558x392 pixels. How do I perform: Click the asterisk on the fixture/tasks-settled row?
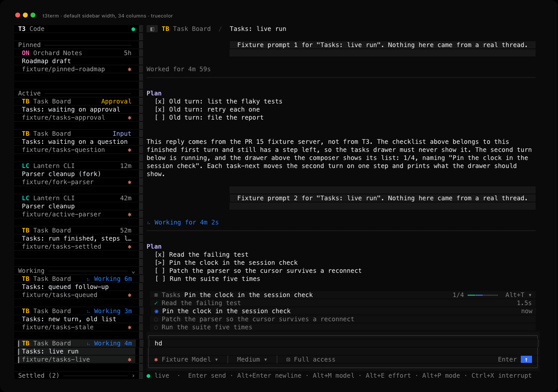130,247
